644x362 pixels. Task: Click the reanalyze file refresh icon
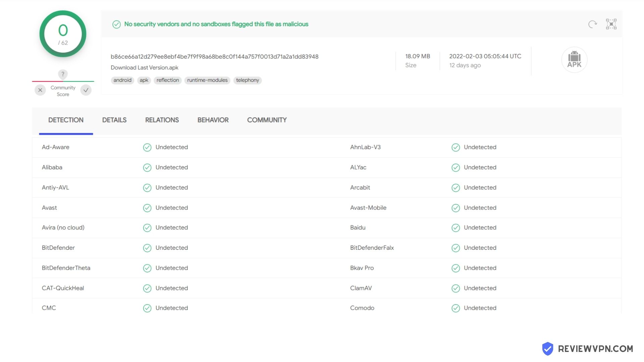pyautogui.click(x=593, y=24)
